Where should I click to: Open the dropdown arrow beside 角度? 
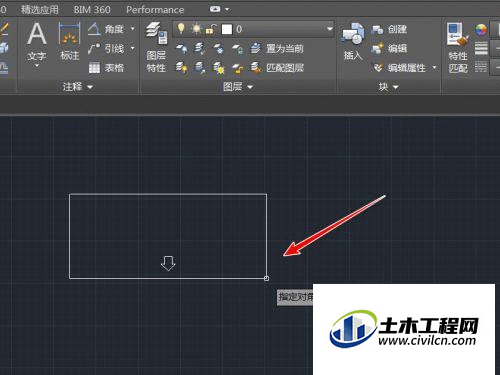point(133,29)
